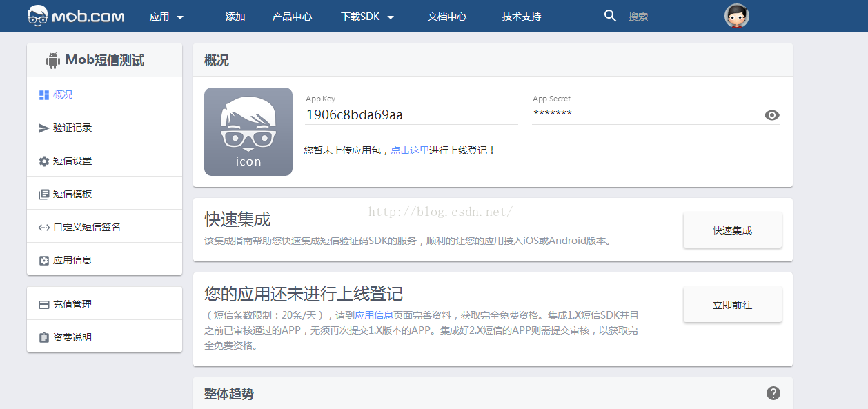The image size is (868, 409).
Task: Click the 短信设置 gear icon
Action: pyautogui.click(x=44, y=161)
